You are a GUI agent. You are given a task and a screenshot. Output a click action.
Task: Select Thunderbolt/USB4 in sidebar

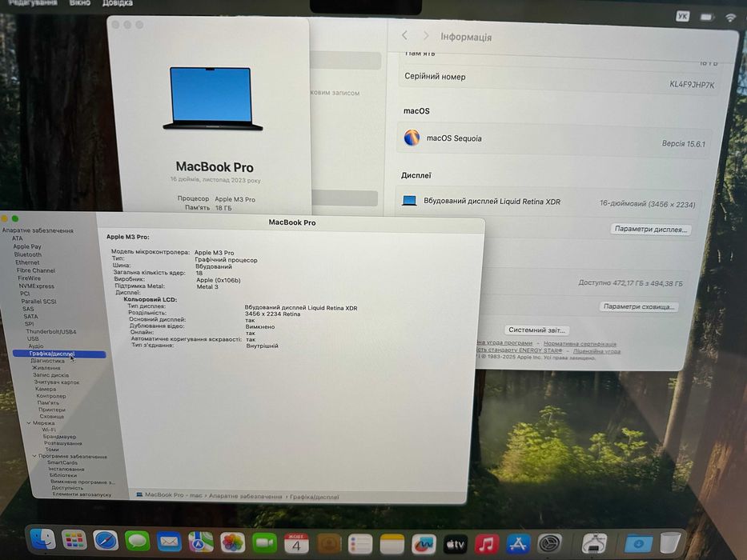coord(51,331)
